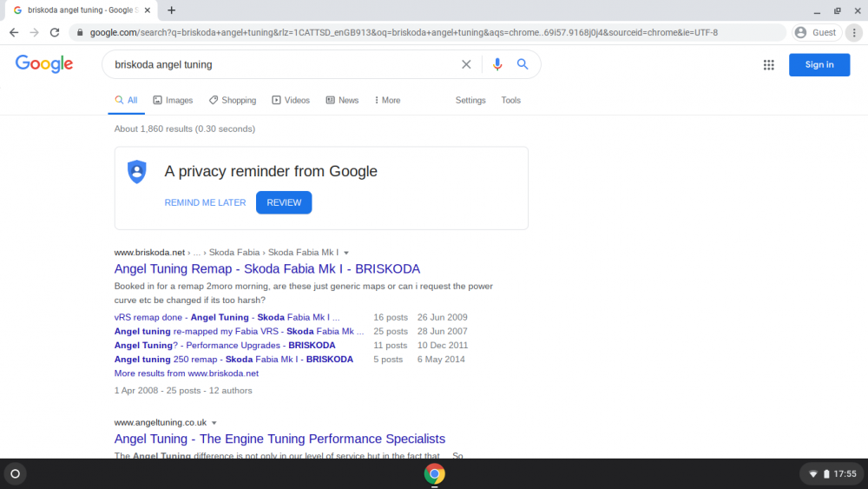Minimize the Chrome window

coord(817,10)
